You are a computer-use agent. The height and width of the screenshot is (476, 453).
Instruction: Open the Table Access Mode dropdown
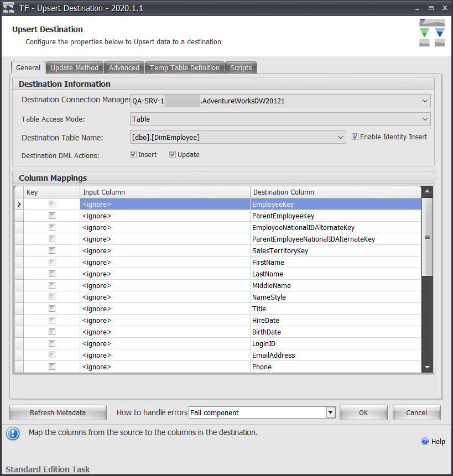[x=425, y=119]
